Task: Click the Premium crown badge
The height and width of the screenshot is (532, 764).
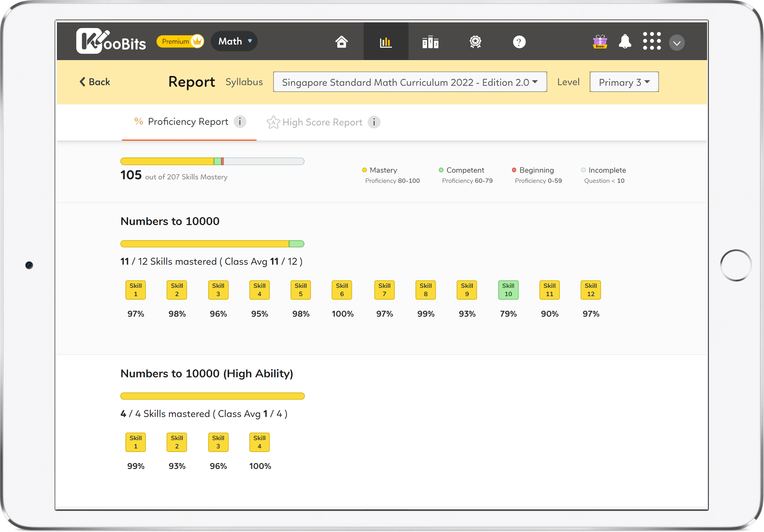Action: pos(180,41)
